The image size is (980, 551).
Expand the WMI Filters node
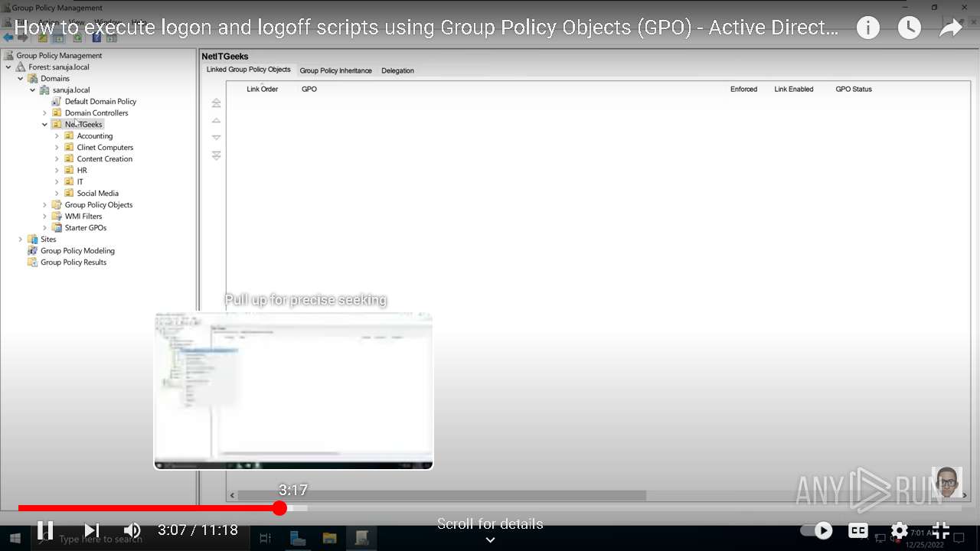pos(45,217)
